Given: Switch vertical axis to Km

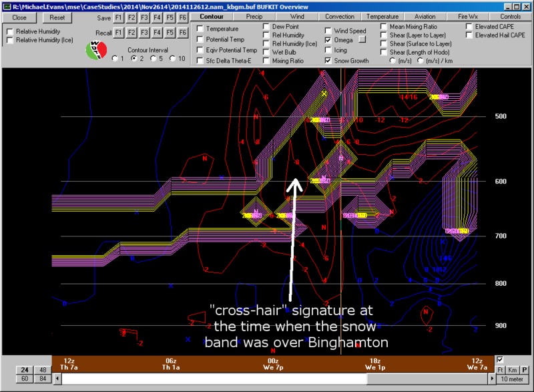Looking at the screenshot, I should pos(512,370).
